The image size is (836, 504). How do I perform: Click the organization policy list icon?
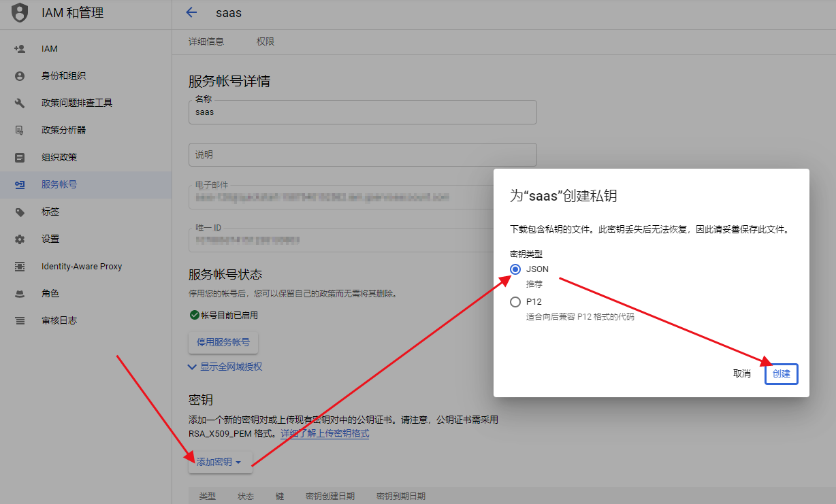[x=20, y=158]
